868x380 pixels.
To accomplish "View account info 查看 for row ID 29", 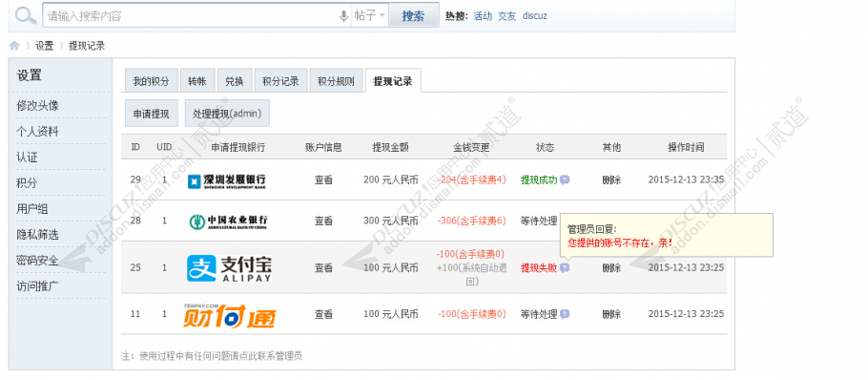I will 324,180.
